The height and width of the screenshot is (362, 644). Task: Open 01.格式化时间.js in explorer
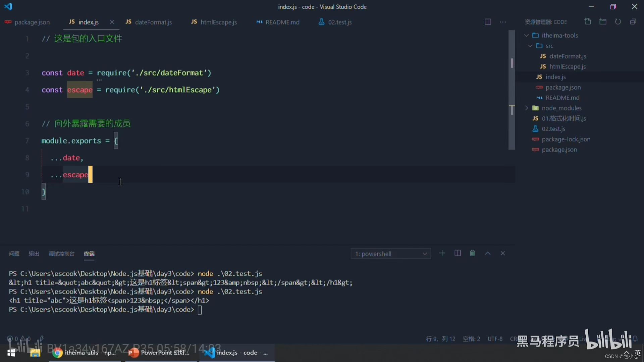[x=564, y=118]
